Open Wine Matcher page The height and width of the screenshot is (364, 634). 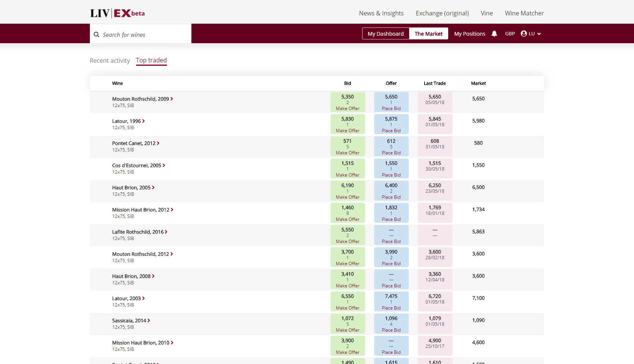(524, 13)
